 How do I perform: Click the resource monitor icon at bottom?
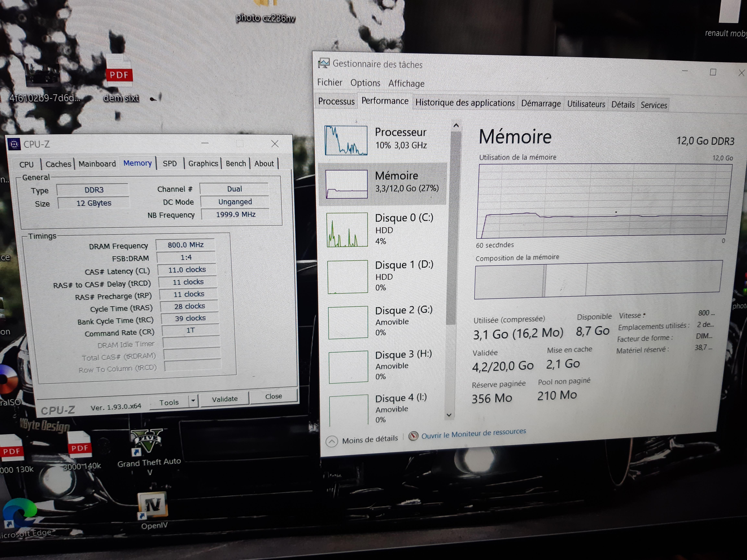(x=413, y=436)
